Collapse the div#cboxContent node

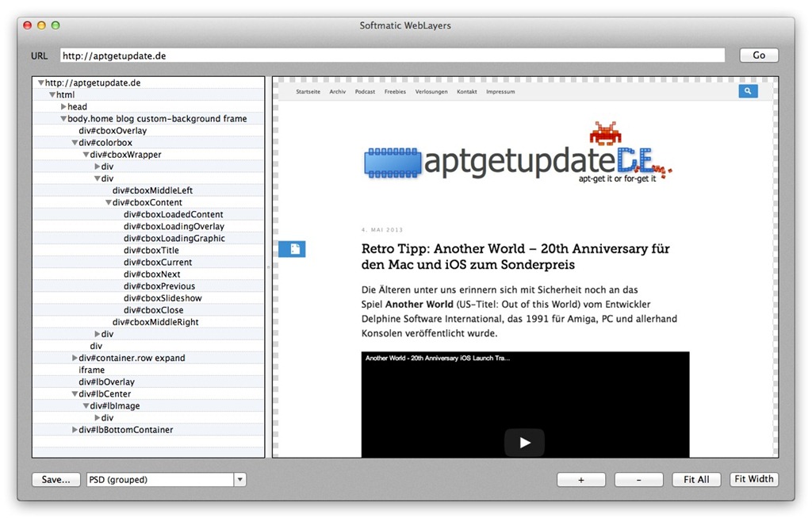tap(108, 202)
